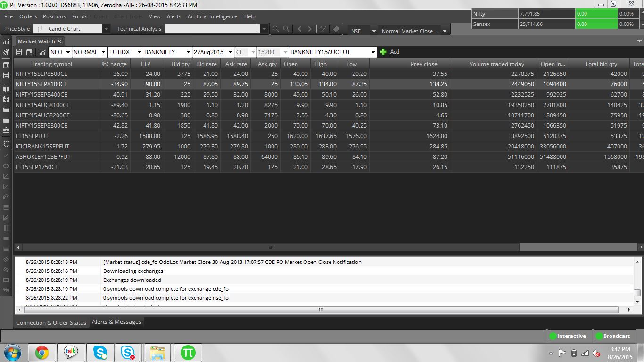The height and width of the screenshot is (362, 644).
Task: Open the View menu
Action: pyautogui.click(x=155, y=16)
